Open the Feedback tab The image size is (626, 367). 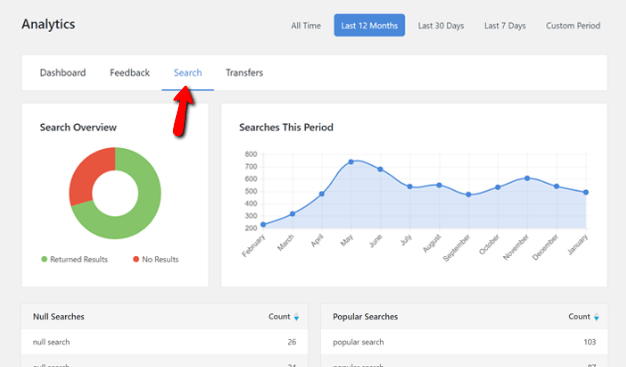coord(130,73)
